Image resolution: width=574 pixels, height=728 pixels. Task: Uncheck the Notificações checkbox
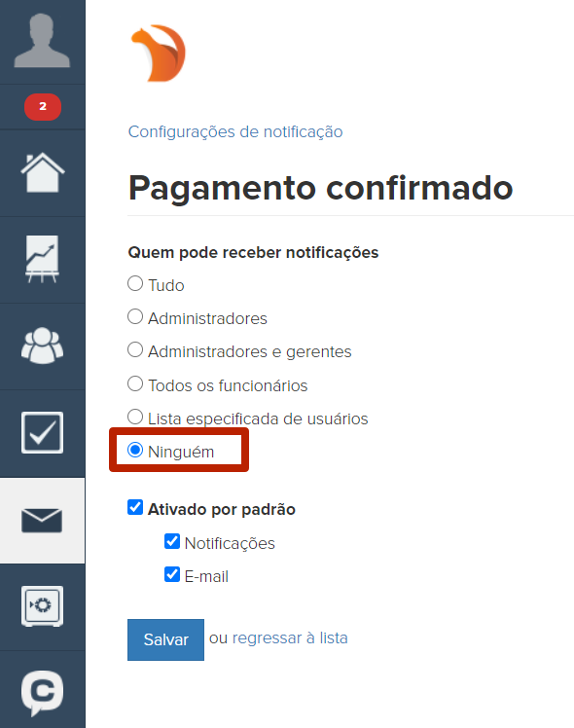pos(172,541)
